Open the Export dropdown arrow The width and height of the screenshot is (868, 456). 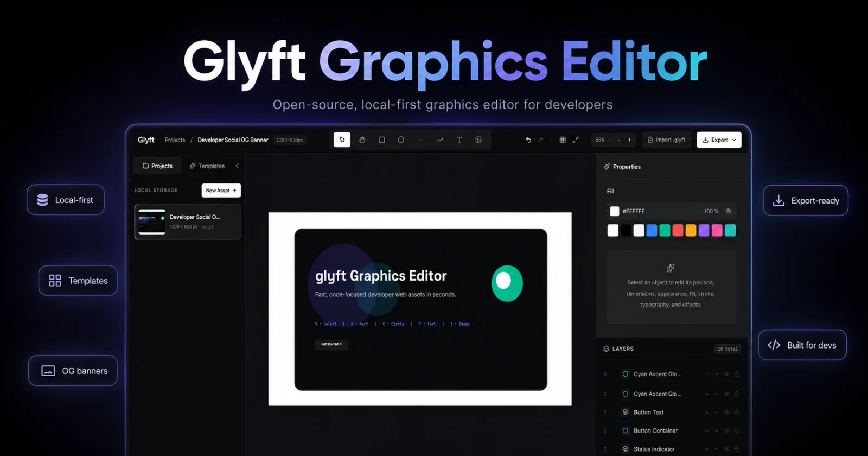[x=735, y=140]
